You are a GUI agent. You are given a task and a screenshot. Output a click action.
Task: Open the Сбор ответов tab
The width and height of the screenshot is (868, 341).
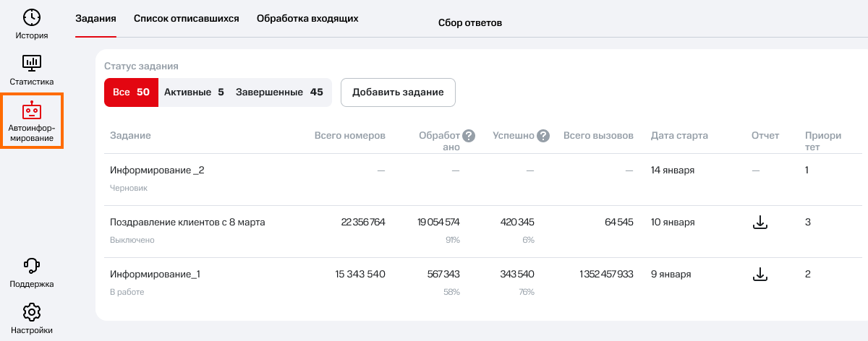point(470,23)
